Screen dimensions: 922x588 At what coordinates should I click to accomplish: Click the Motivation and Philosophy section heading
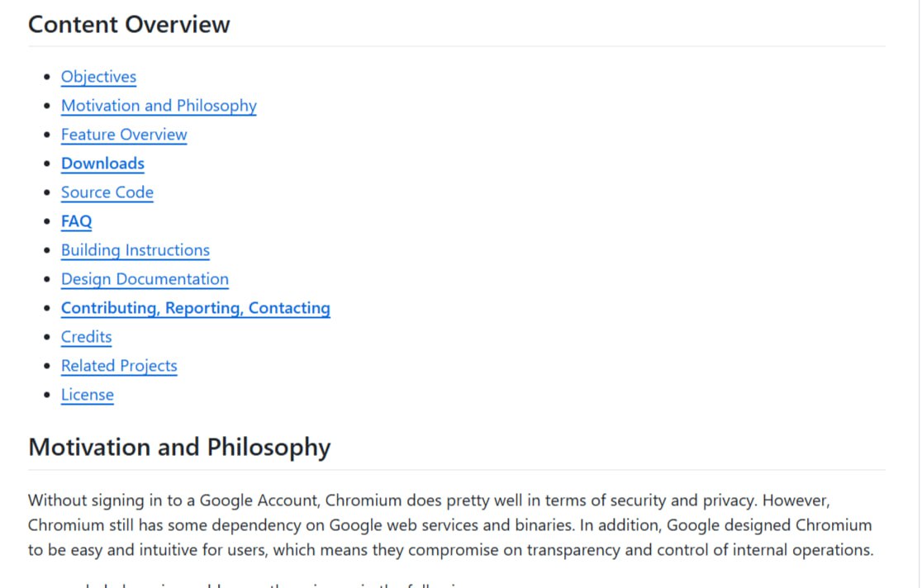click(x=179, y=447)
